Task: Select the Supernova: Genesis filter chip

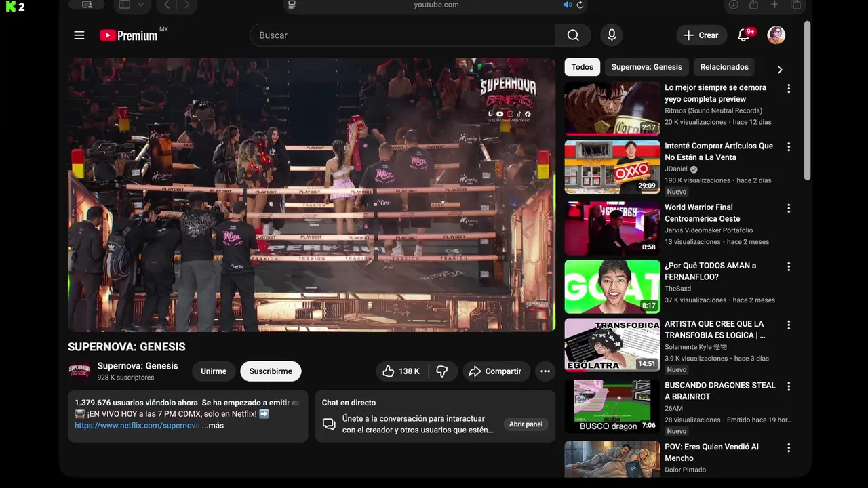Action: pos(647,67)
